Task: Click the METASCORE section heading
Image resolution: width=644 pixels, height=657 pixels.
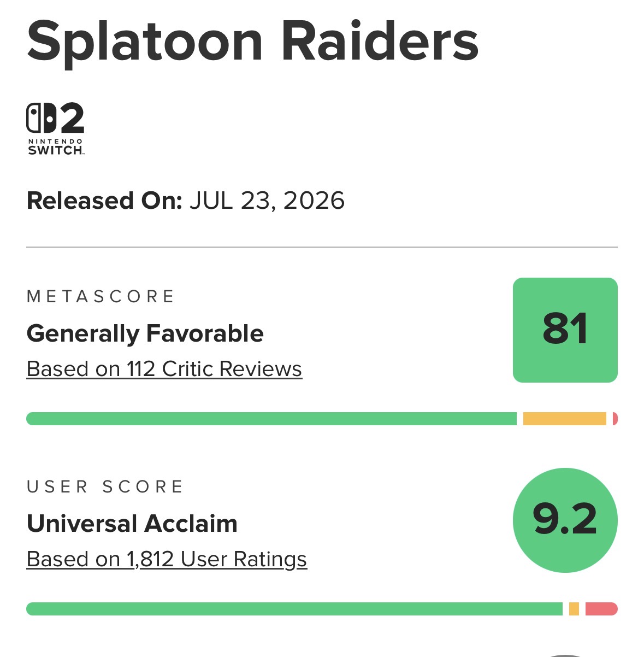Action: 101,297
